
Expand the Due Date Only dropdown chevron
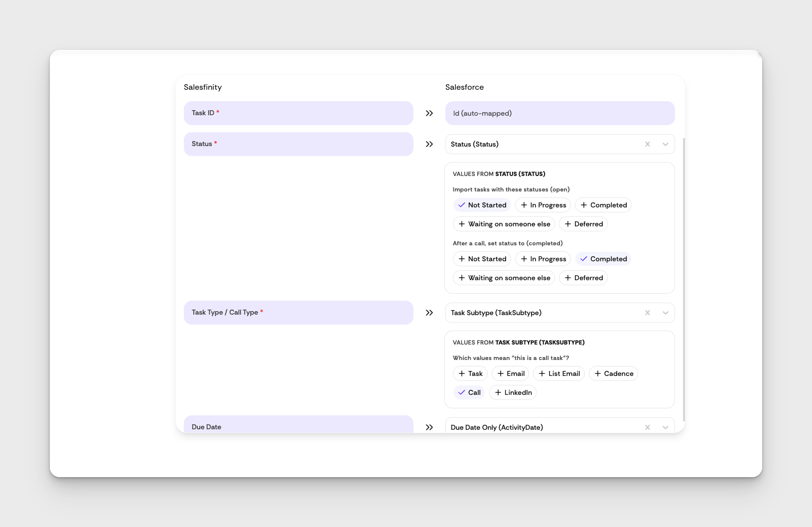coord(666,427)
